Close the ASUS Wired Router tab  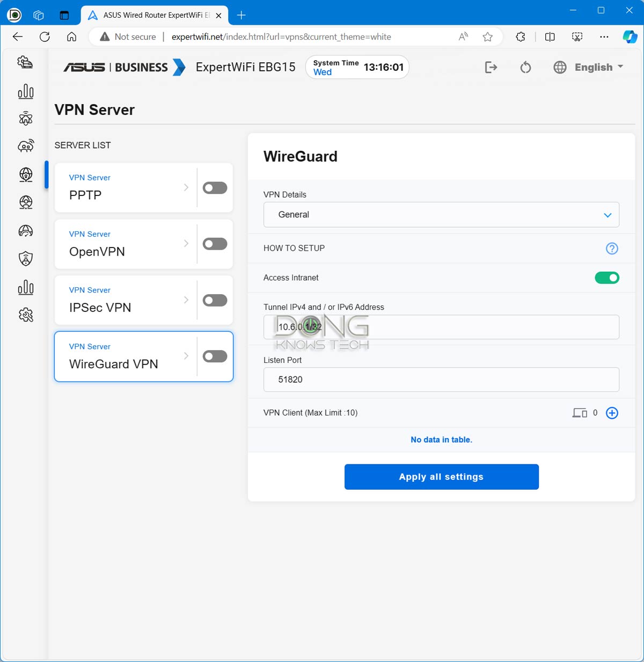(218, 16)
